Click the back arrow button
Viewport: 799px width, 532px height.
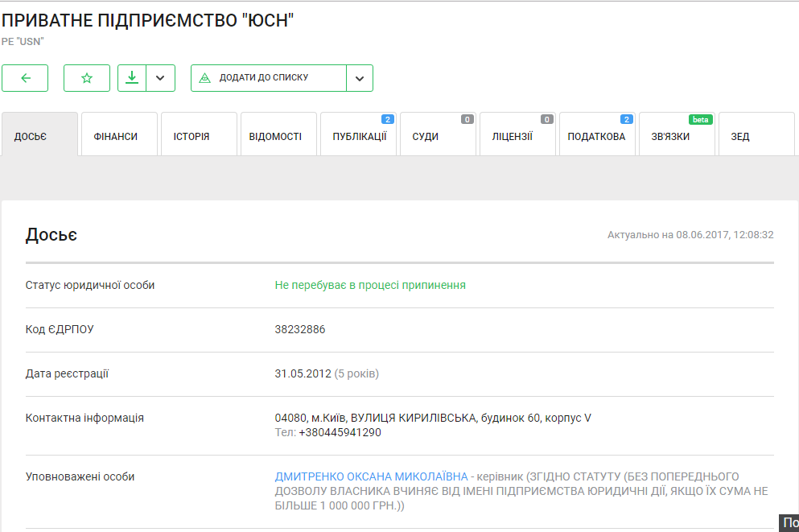coord(25,78)
